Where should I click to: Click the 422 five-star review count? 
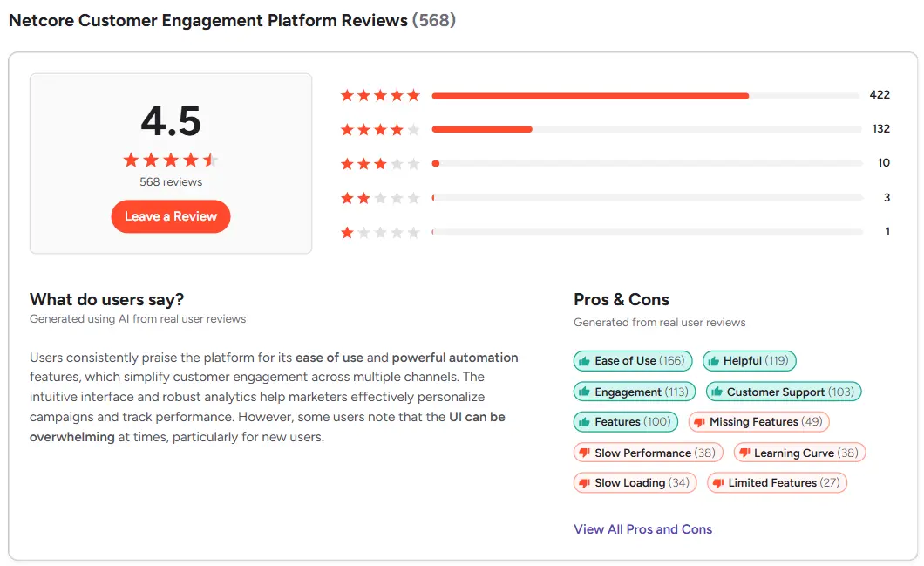click(880, 95)
